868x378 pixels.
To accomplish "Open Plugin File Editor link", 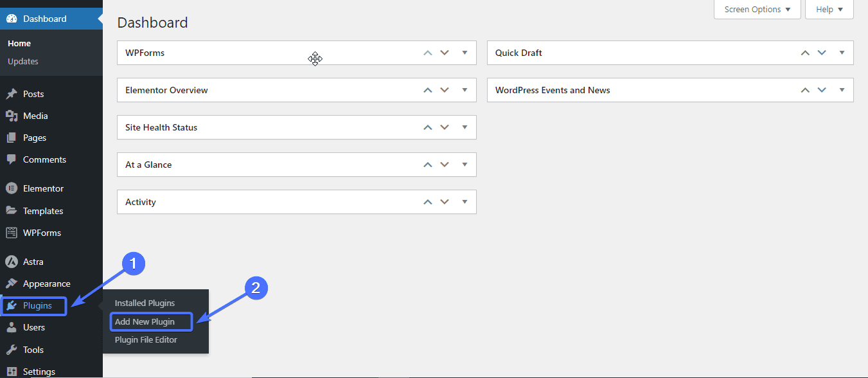I will [146, 339].
